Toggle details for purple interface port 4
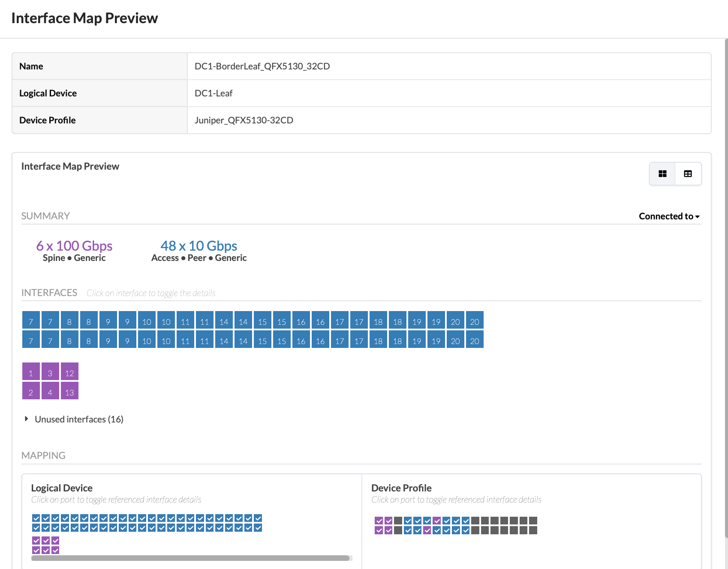This screenshot has width=728, height=569. (x=50, y=391)
